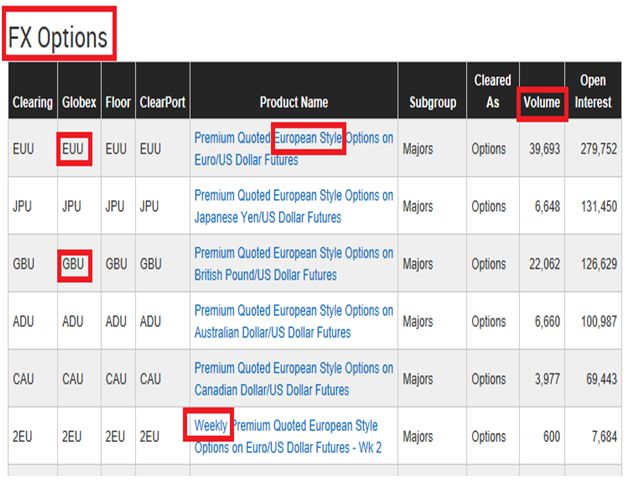Sort by the Volume column header

[x=542, y=102]
